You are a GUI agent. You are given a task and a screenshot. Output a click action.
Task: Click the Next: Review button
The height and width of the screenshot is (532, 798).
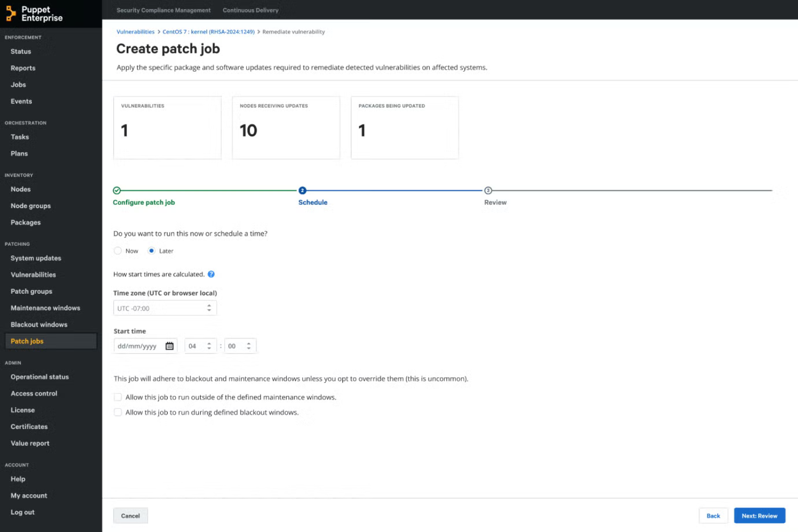[759, 515]
